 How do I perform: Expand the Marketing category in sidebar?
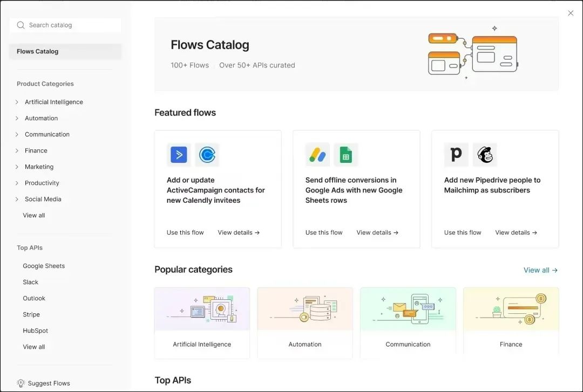(x=17, y=167)
